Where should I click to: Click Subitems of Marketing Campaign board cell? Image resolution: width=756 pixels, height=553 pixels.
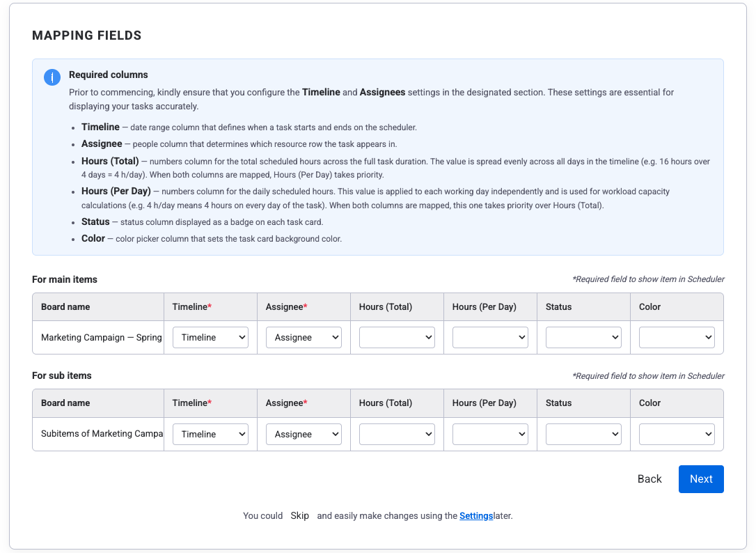click(101, 434)
